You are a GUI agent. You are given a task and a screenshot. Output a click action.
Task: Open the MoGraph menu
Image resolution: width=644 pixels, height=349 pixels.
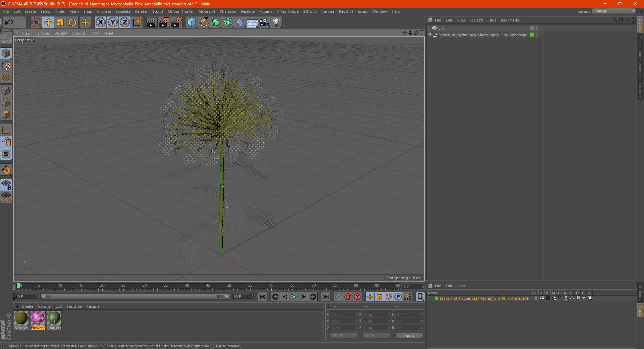tap(207, 11)
